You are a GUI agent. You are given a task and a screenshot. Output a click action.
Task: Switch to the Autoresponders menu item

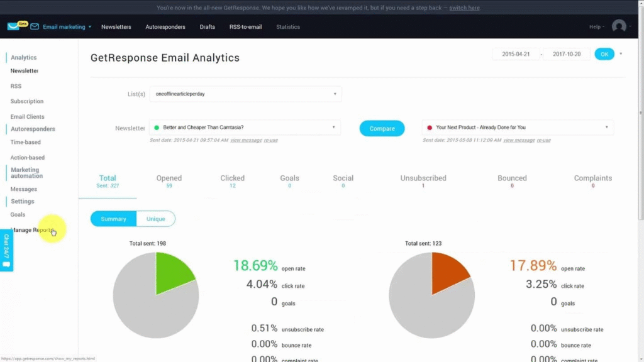(x=165, y=27)
